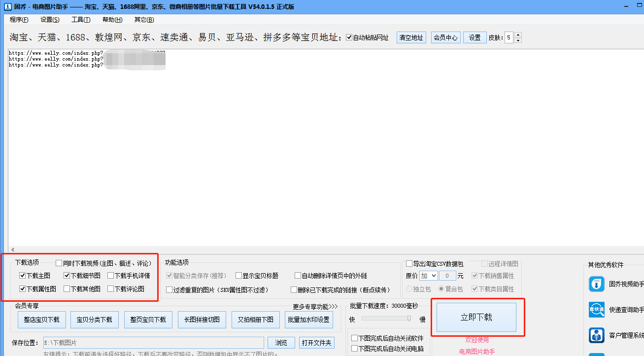Enable 同时下载视频 checkbox
Image resolution: width=644 pixels, height=356 pixels.
pyautogui.click(x=59, y=263)
